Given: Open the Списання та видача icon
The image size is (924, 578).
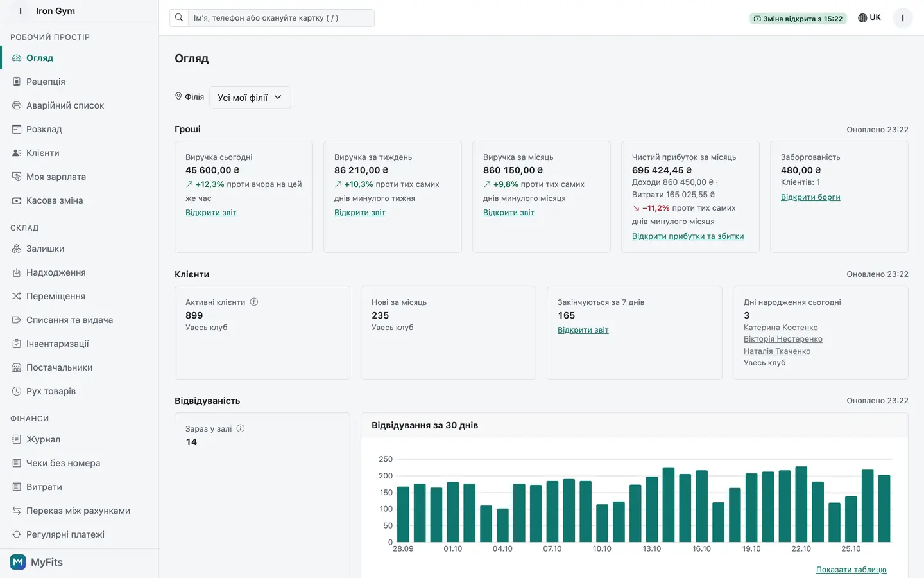Looking at the screenshot, I should (17, 320).
